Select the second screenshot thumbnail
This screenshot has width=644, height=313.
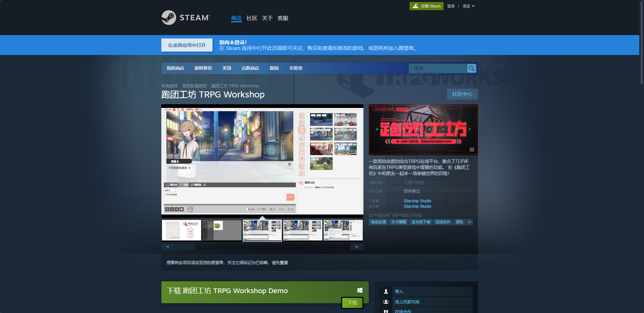[x=222, y=230]
